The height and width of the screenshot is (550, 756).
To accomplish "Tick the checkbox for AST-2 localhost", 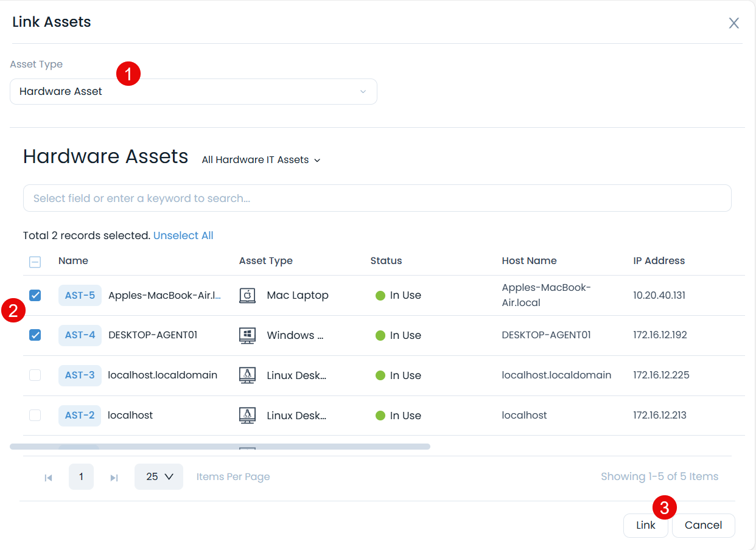I will click(35, 416).
